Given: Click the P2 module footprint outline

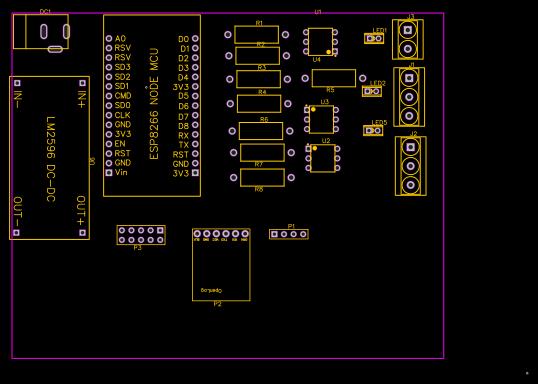Looking at the screenshot, I should click(x=221, y=265).
